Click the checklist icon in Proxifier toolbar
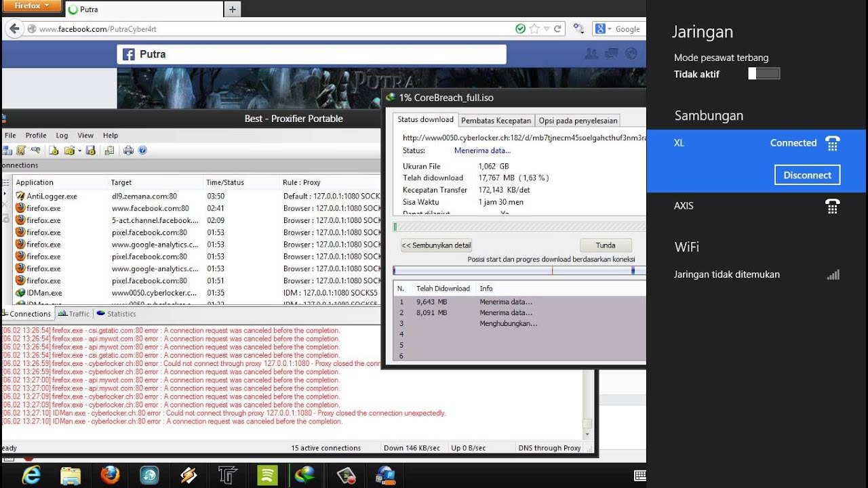868x488 pixels. tap(109, 150)
